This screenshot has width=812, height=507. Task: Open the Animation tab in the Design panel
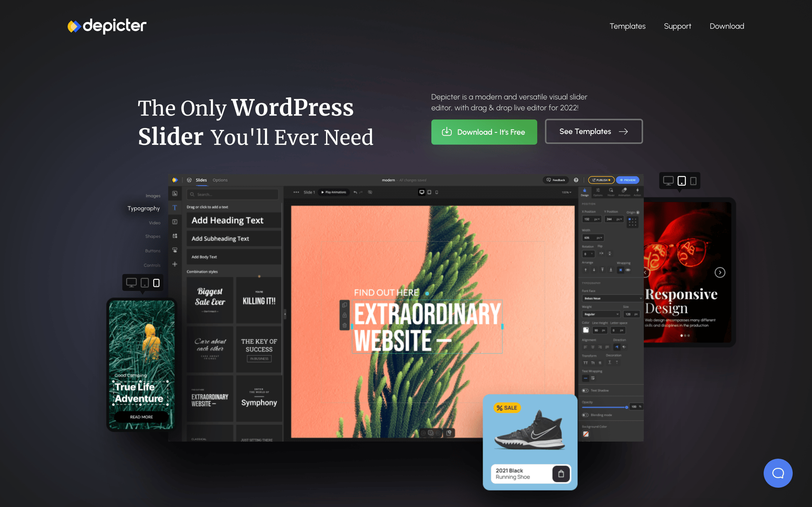coord(624,193)
